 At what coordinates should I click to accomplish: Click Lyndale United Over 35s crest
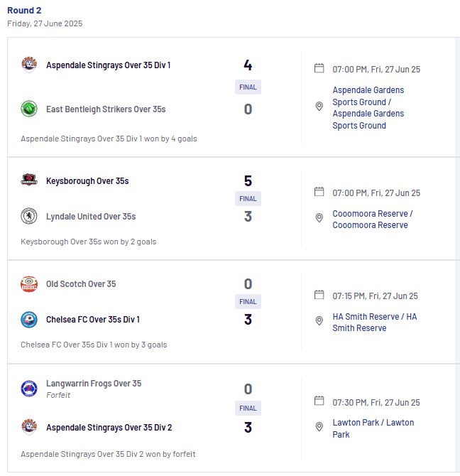[29, 216]
